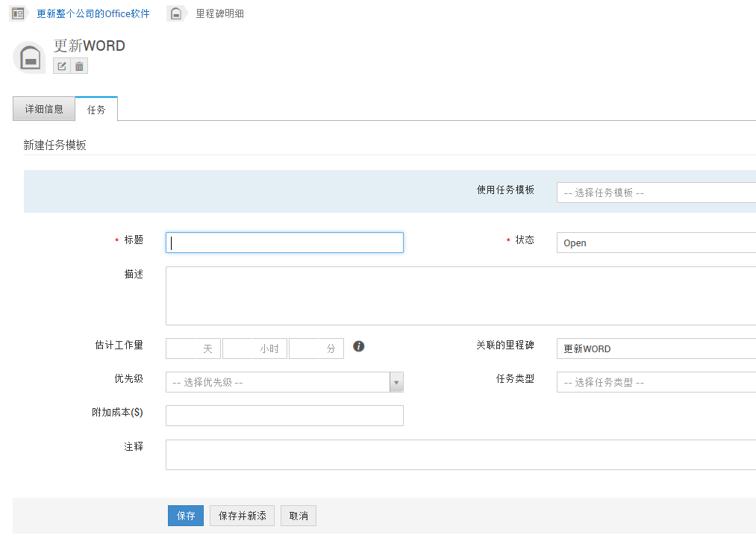Click the project icon in the breadcrumb
Image resolution: width=756 pixels, height=547 pixels.
[18, 13]
